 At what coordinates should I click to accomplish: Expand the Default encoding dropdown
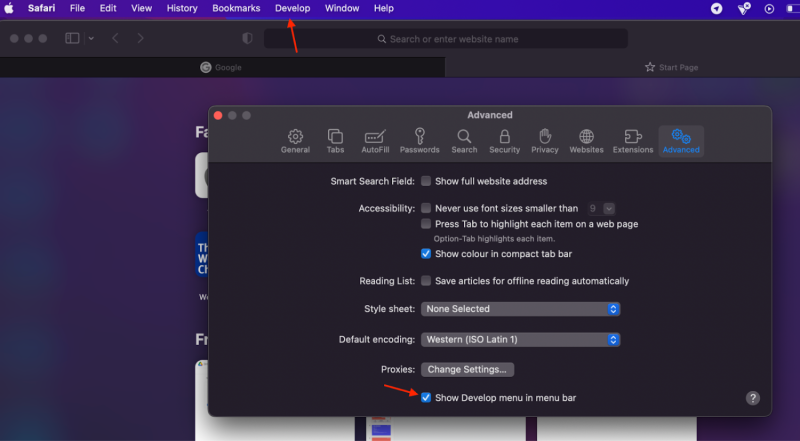click(x=520, y=339)
